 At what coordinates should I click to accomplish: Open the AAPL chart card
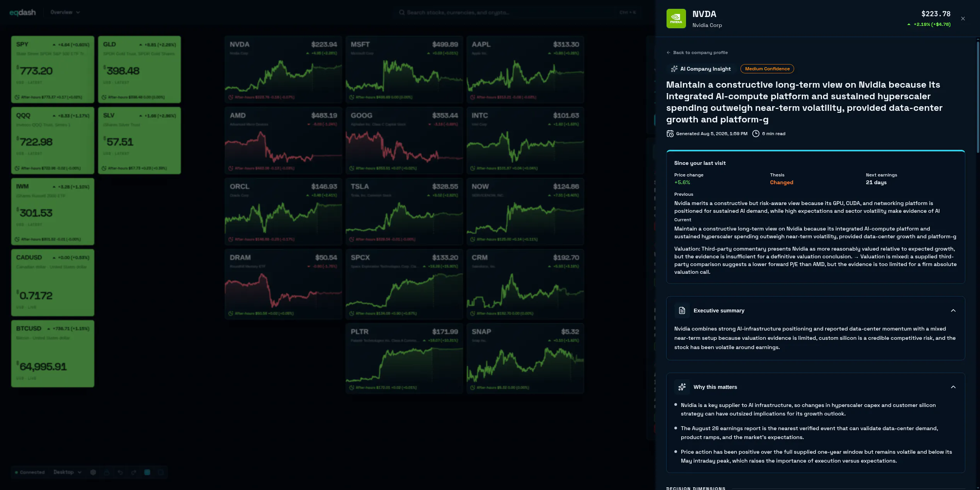coord(525,70)
